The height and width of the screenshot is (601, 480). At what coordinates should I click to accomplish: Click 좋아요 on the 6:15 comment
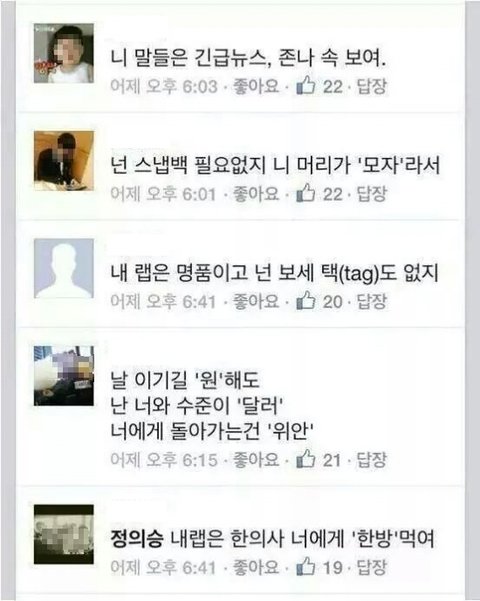click(x=256, y=460)
